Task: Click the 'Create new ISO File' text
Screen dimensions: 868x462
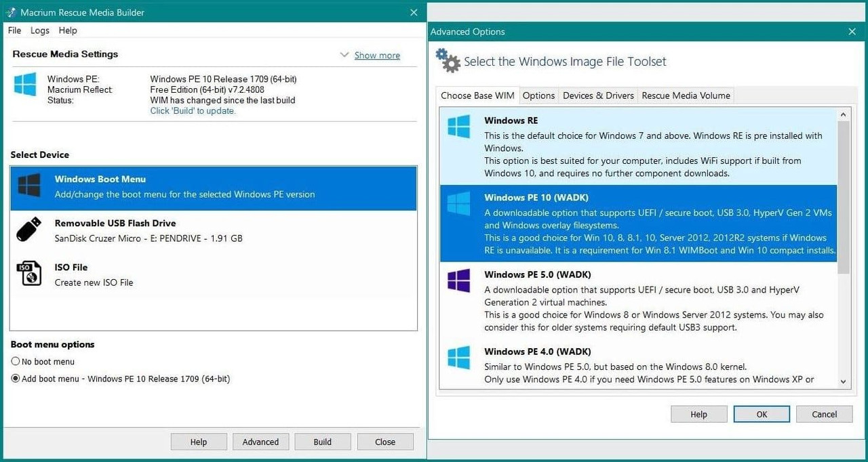Action: (x=94, y=282)
